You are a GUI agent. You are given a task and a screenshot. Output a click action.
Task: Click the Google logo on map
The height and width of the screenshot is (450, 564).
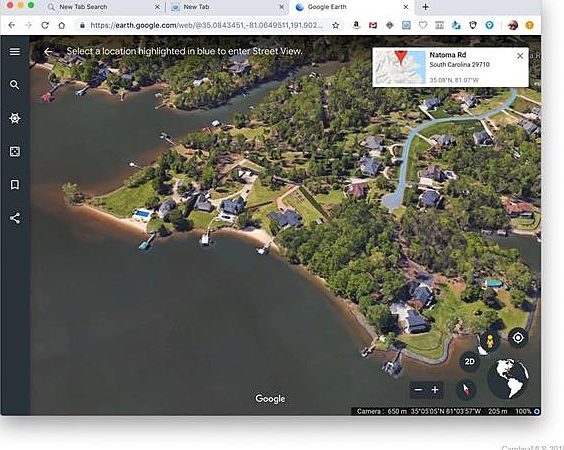pos(270,399)
